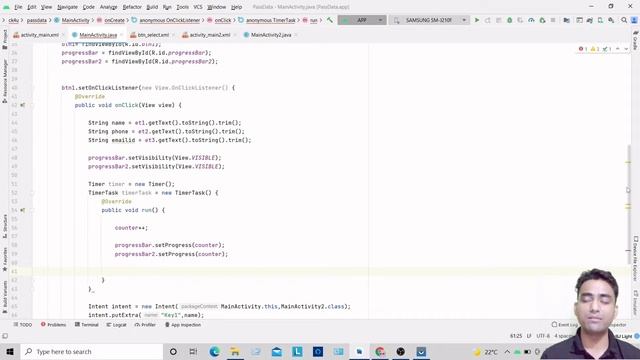
Task: Open the Windows Start menu
Action: [x=10, y=351]
